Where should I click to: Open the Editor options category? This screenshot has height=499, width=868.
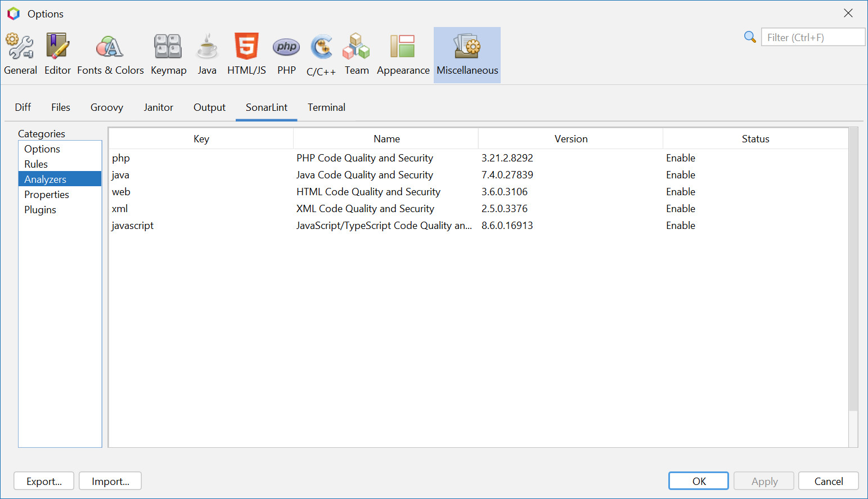57,55
